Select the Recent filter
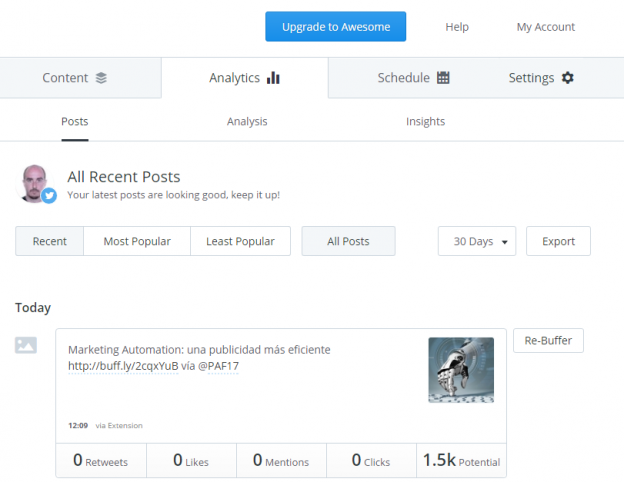This screenshot has width=624, height=482. (x=50, y=241)
